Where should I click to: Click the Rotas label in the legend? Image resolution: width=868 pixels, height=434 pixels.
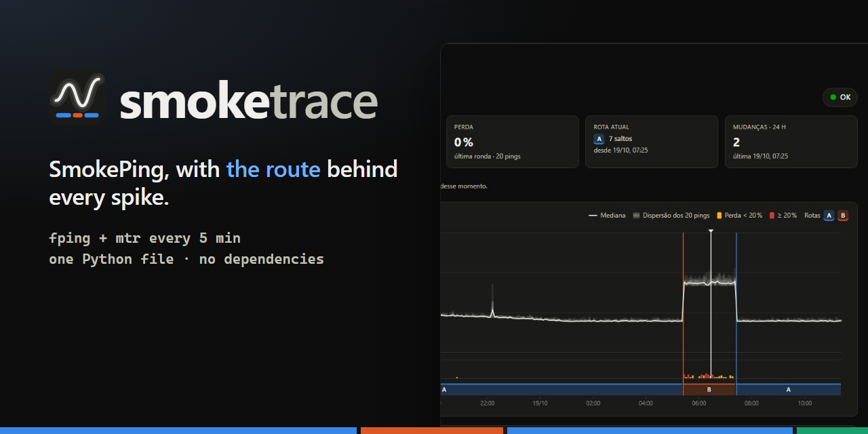click(x=812, y=216)
